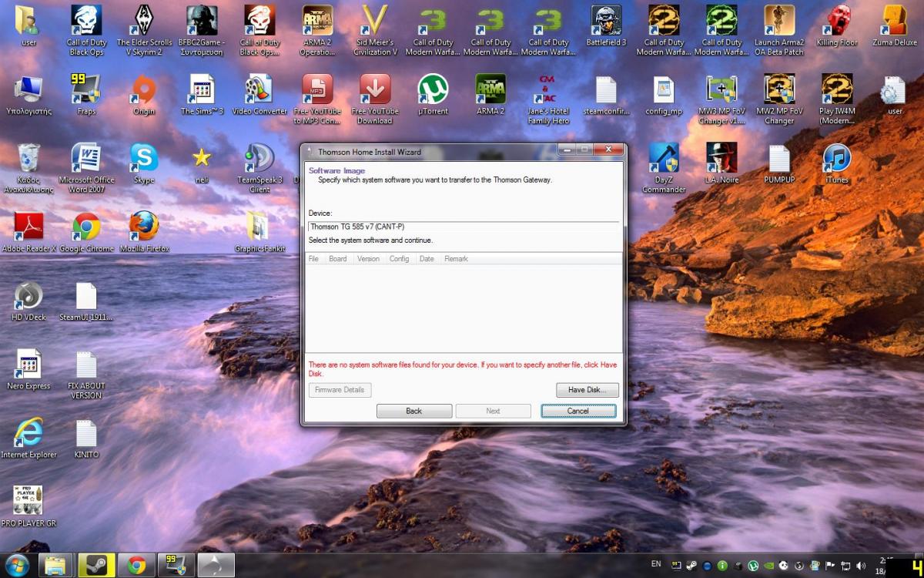This screenshot has height=578, width=924.
Task: Select Battlefield 3 desktop shortcut
Action: pyautogui.click(x=606, y=27)
